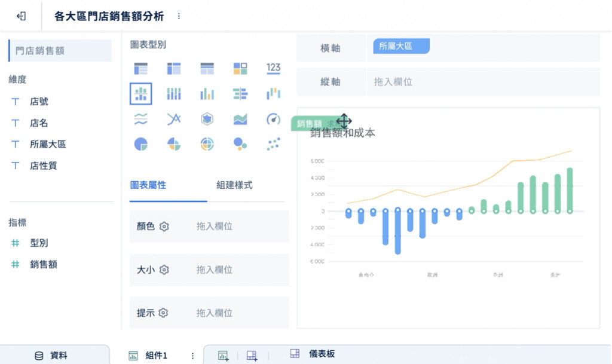Select the 店號 dimension field
Screen dimensions: 612x364
pos(39,102)
